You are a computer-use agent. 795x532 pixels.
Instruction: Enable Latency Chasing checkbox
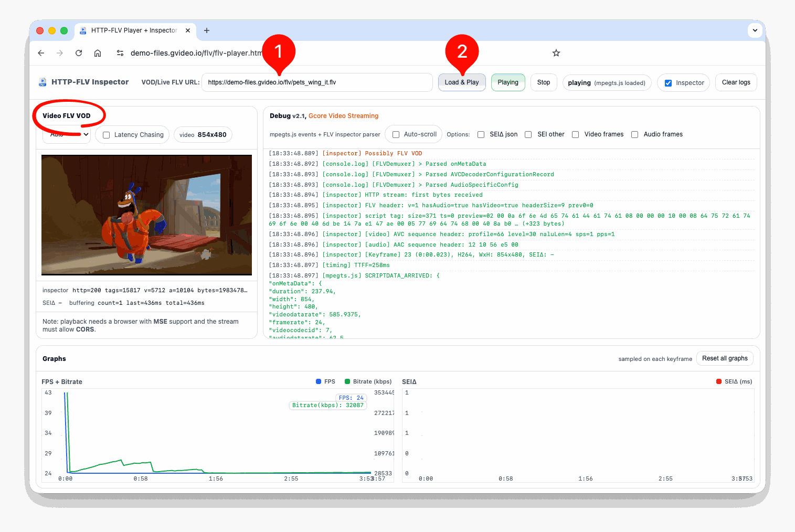click(x=107, y=135)
